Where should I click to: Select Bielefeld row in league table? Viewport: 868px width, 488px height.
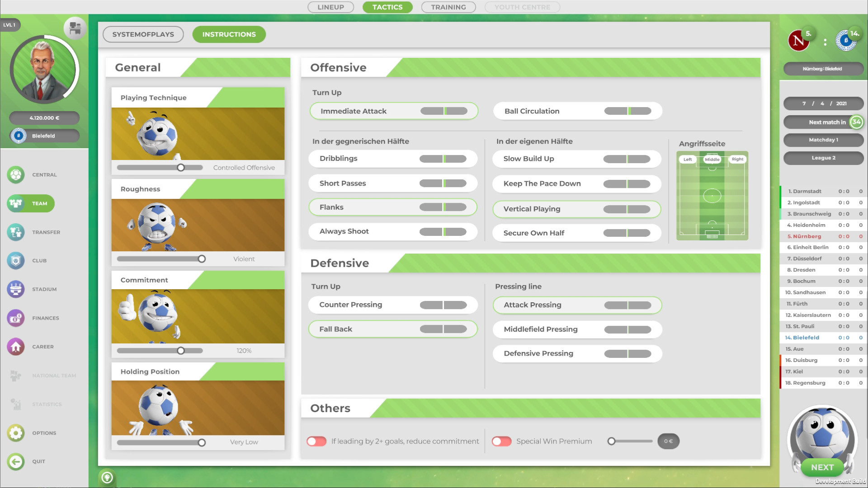823,338
